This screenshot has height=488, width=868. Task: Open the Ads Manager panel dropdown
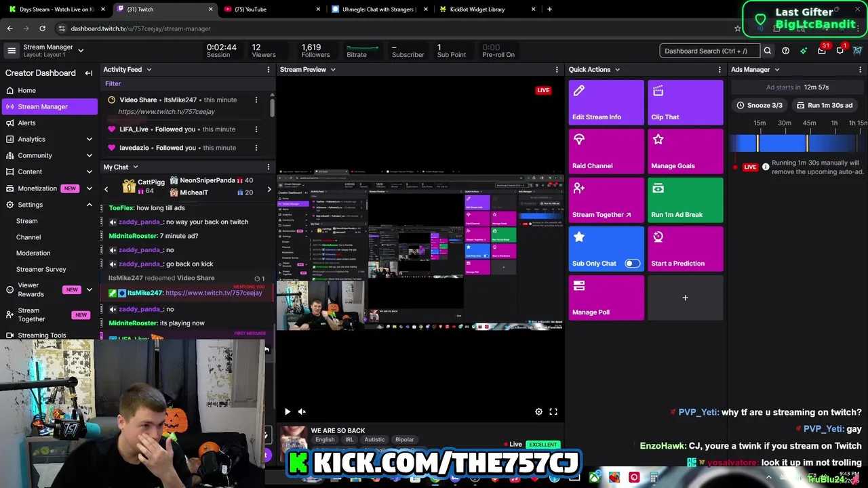coord(776,70)
